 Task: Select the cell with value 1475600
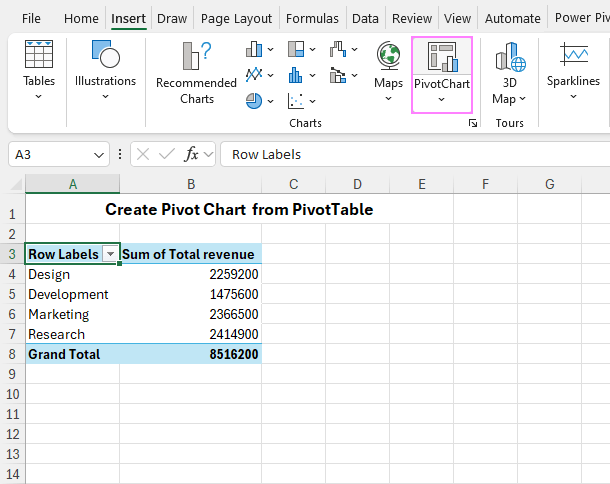[191, 294]
